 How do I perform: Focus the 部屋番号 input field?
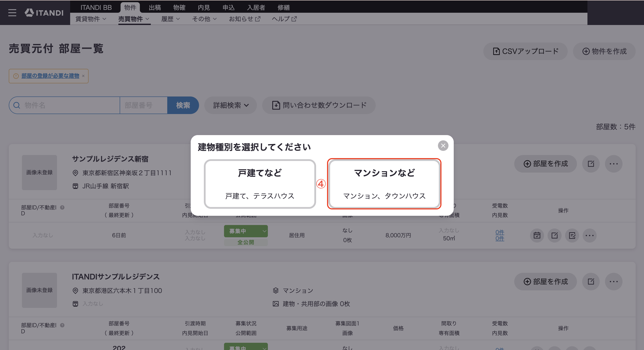click(x=144, y=105)
